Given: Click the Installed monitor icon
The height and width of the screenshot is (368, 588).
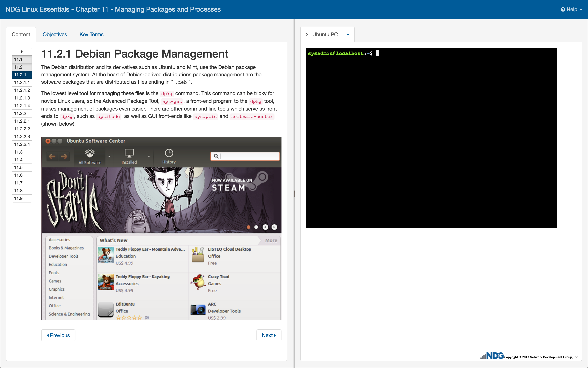Looking at the screenshot, I should pos(129,153).
